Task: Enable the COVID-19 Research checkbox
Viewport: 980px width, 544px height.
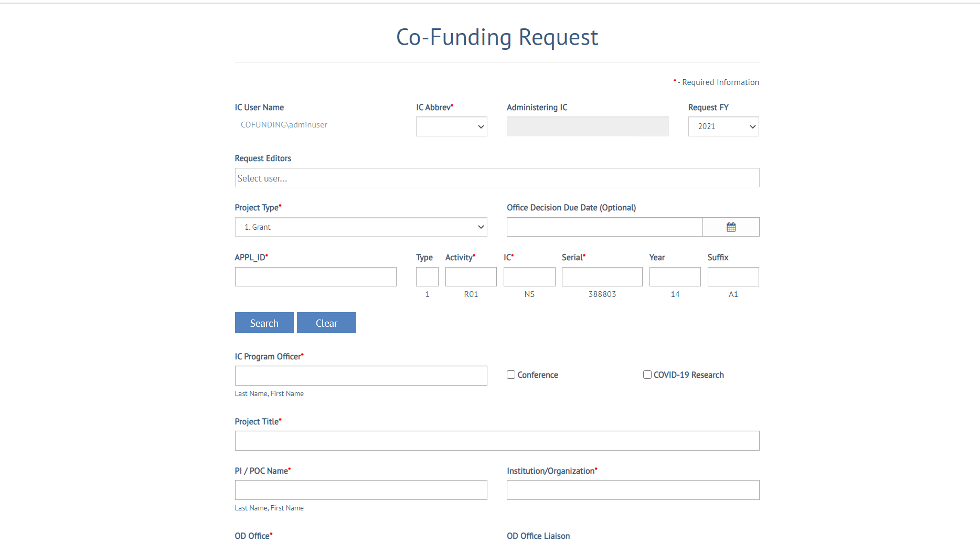Action: [x=647, y=375]
